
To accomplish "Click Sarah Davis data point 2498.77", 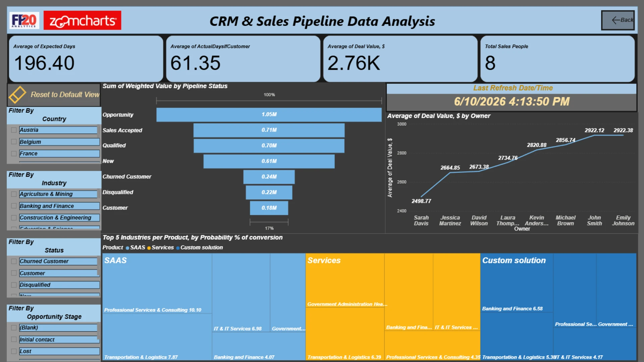I will (x=421, y=196).
